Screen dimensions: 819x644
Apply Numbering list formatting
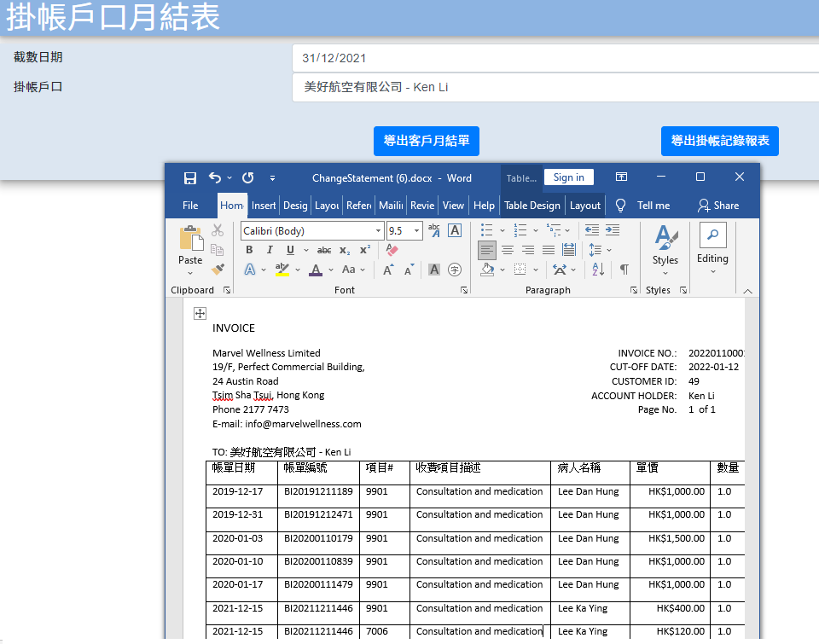click(x=520, y=229)
